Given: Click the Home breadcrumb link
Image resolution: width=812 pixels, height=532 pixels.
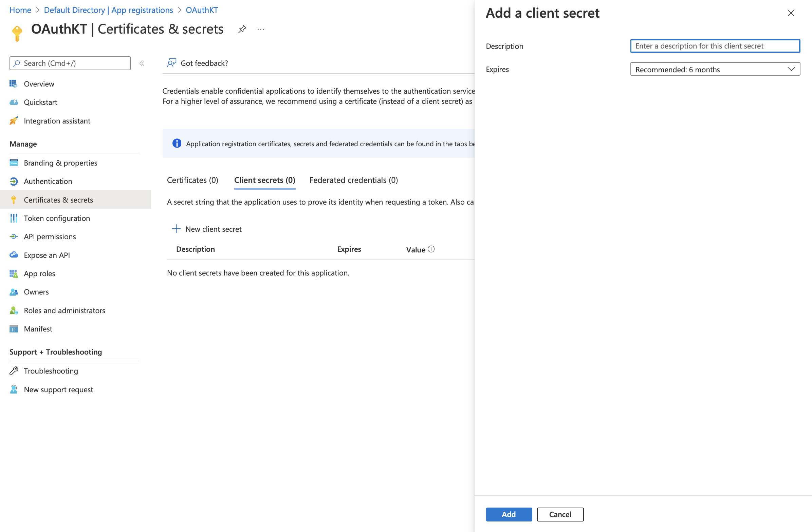Looking at the screenshot, I should (x=20, y=10).
